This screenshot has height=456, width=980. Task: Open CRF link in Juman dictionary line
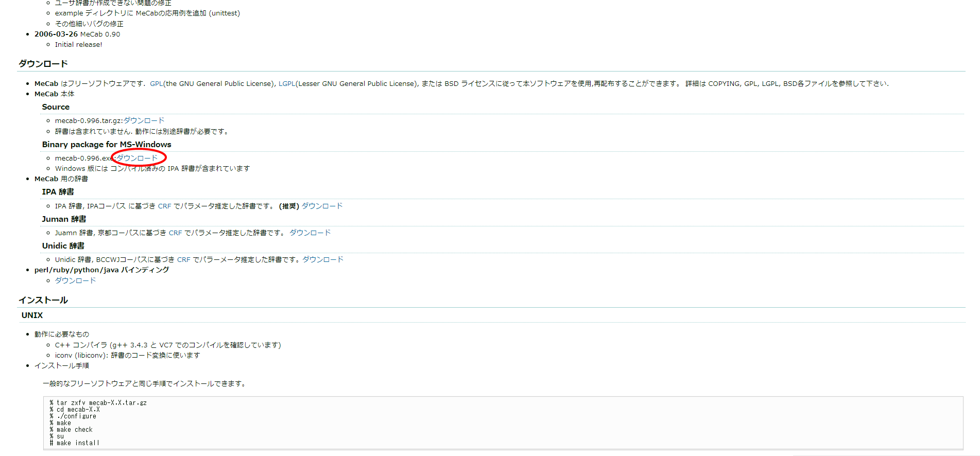(x=175, y=233)
